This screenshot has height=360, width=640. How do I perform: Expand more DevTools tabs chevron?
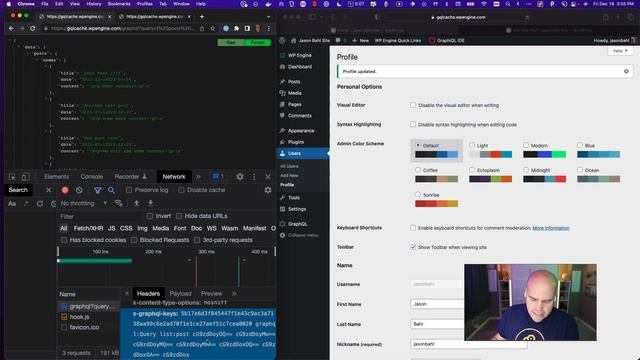(198, 177)
